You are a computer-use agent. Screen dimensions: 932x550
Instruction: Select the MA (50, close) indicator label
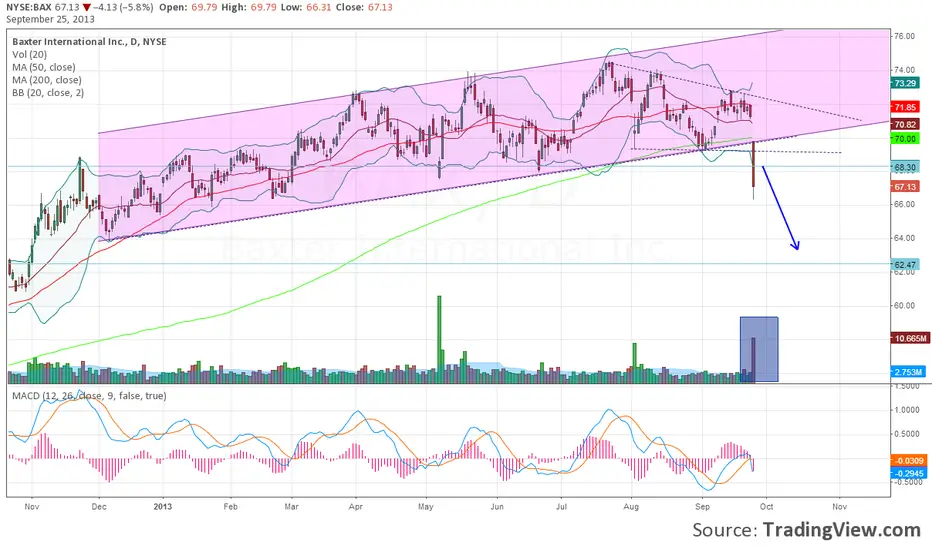(43, 67)
